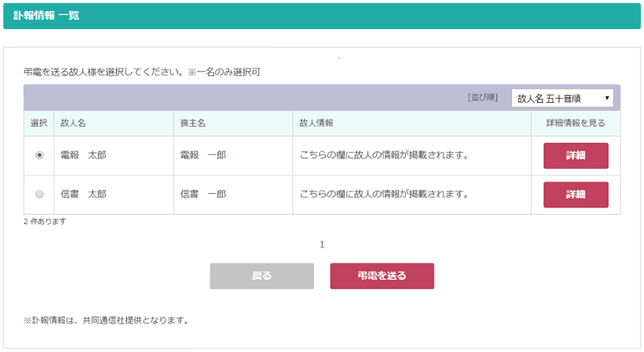The width and height of the screenshot is (644, 352).
Task: Click the 弔電を送る button
Action: pos(382,276)
